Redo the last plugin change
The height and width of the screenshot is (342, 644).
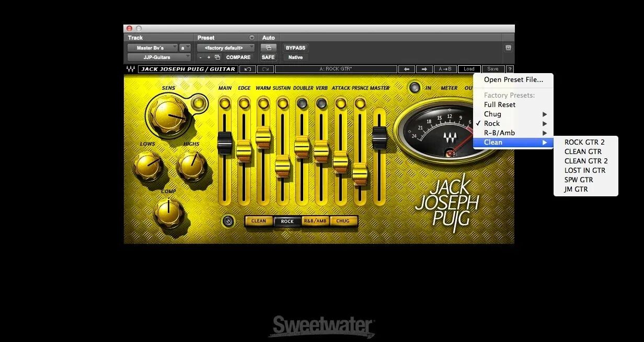coord(265,69)
